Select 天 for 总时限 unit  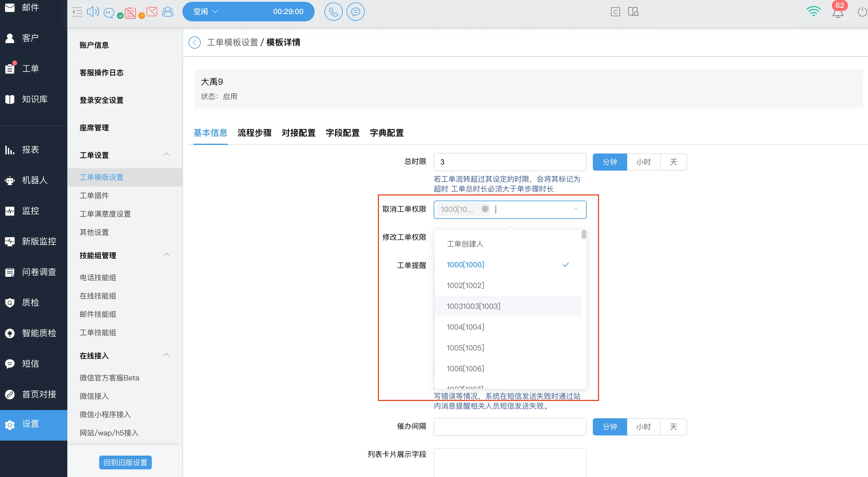point(673,162)
